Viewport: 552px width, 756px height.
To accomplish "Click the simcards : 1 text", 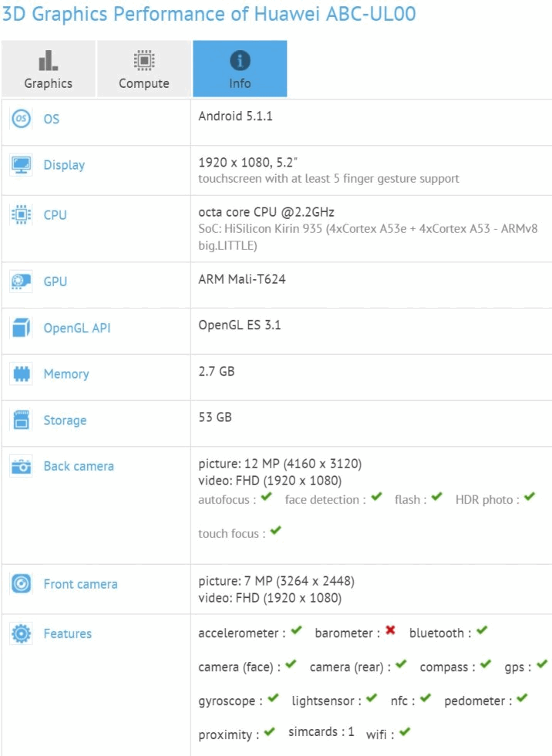I will point(321,732).
